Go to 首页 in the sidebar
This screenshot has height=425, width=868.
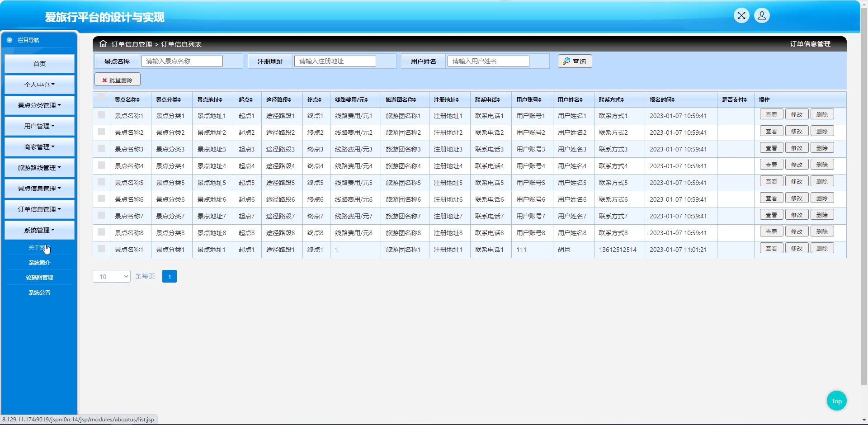(39, 64)
